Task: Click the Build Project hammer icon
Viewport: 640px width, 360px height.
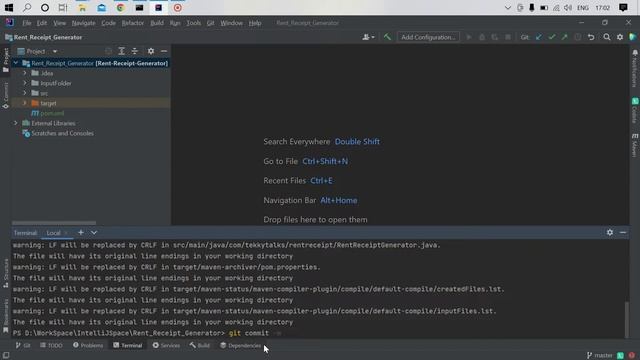Action: pyautogui.click(x=387, y=37)
